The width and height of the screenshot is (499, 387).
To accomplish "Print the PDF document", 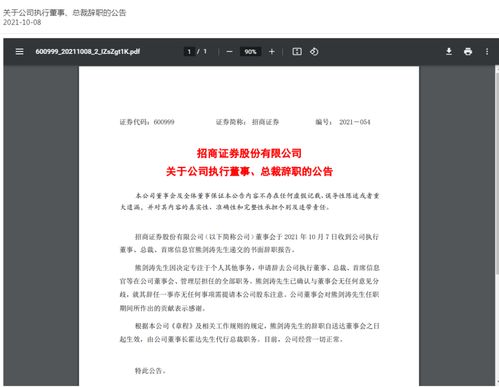I will click(x=468, y=52).
